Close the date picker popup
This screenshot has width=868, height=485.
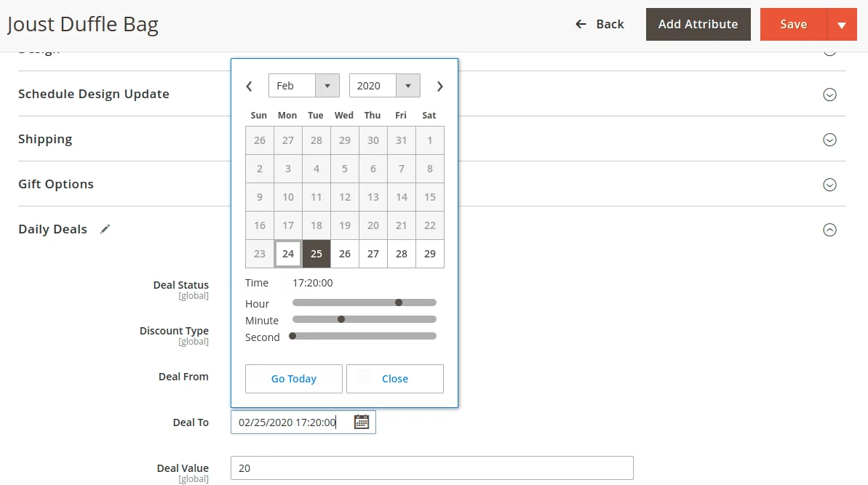[x=395, y=379]
